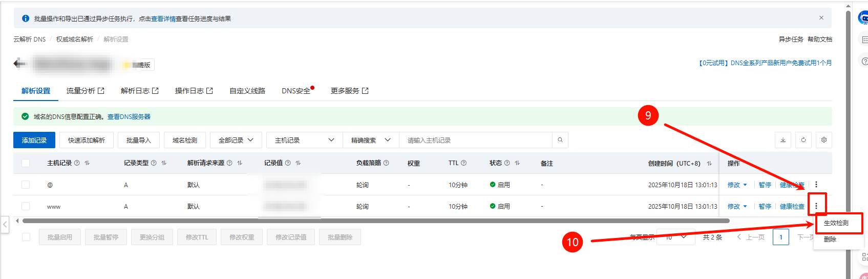The height and width of the screenshot is (279, 868).
Task: Expand the 精确搜索 dropdown
Action: [x=371, y=140]
